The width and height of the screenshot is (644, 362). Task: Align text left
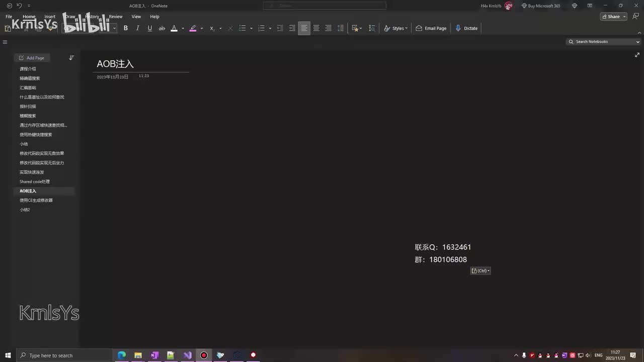point(304,28)
